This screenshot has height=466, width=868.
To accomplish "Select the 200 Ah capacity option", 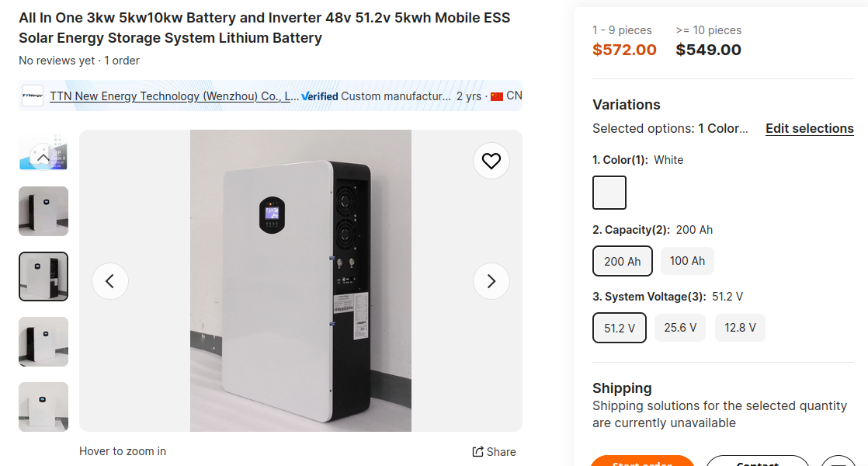I will (x=622, y=261).
